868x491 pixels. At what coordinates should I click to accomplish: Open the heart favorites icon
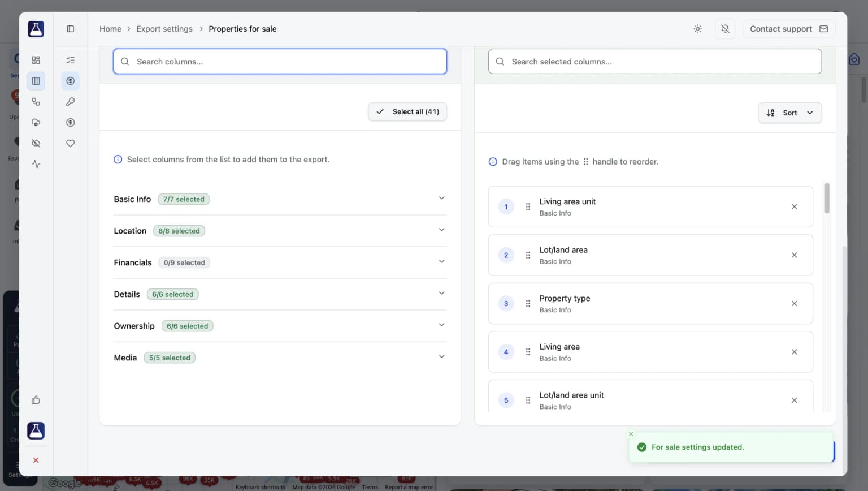pyautogui.click(x=71, y=143)
